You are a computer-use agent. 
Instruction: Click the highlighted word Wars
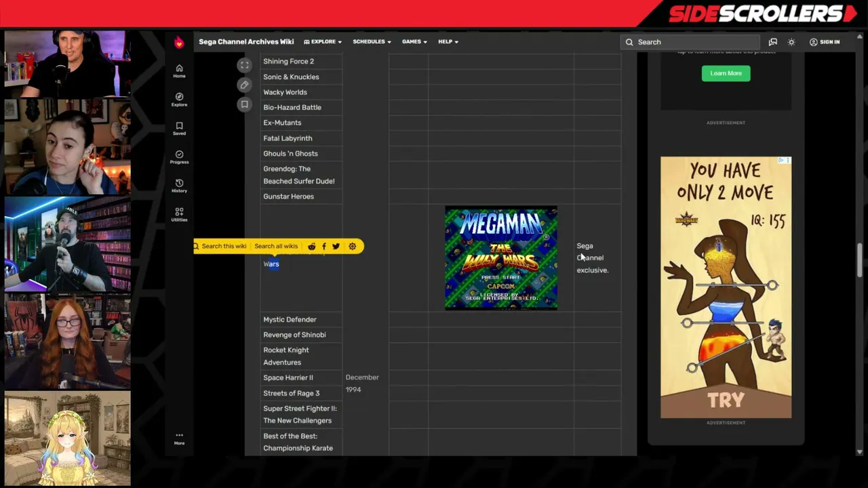tap(271, 264)
